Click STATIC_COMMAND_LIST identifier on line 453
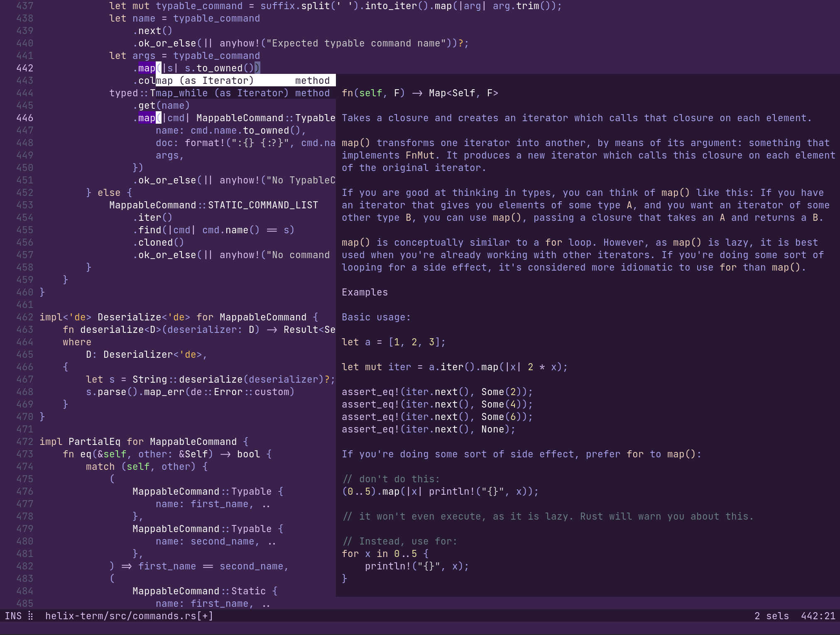The height and width of the screenshot is (635, 840). 263,205
